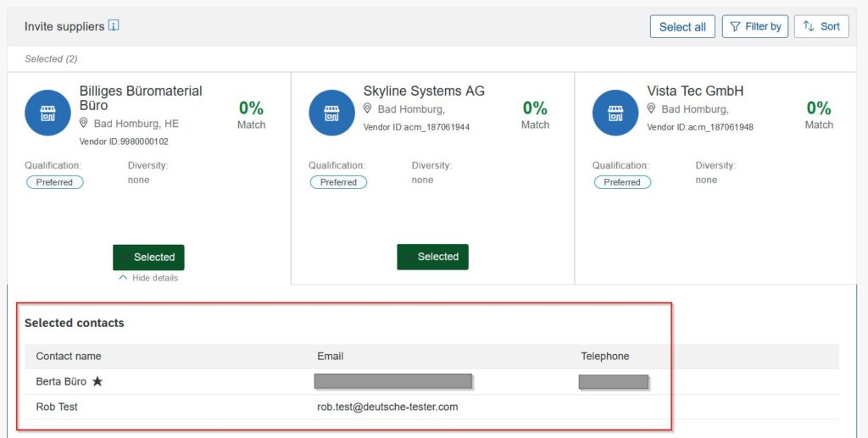The height and width of the screenshot is (438, 868).
Task: Click the Contact name column header
Action: pyautogui.click(x=69, y=356)
